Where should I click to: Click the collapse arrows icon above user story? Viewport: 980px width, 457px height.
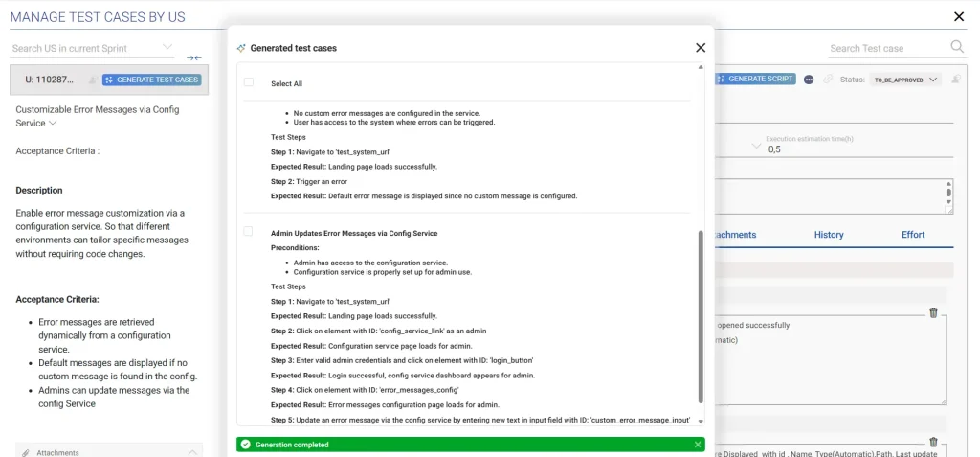tap(194, 58)
